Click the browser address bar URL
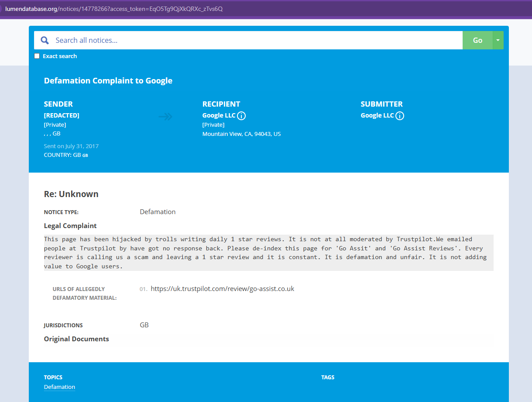The width and height of the screenshot is (532, 402). (x=113, y=9)
